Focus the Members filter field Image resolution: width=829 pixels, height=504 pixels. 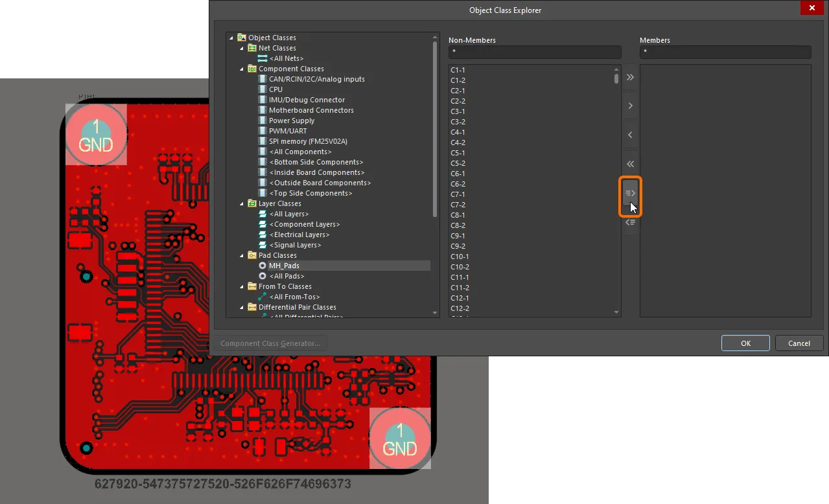click(725, 52)
